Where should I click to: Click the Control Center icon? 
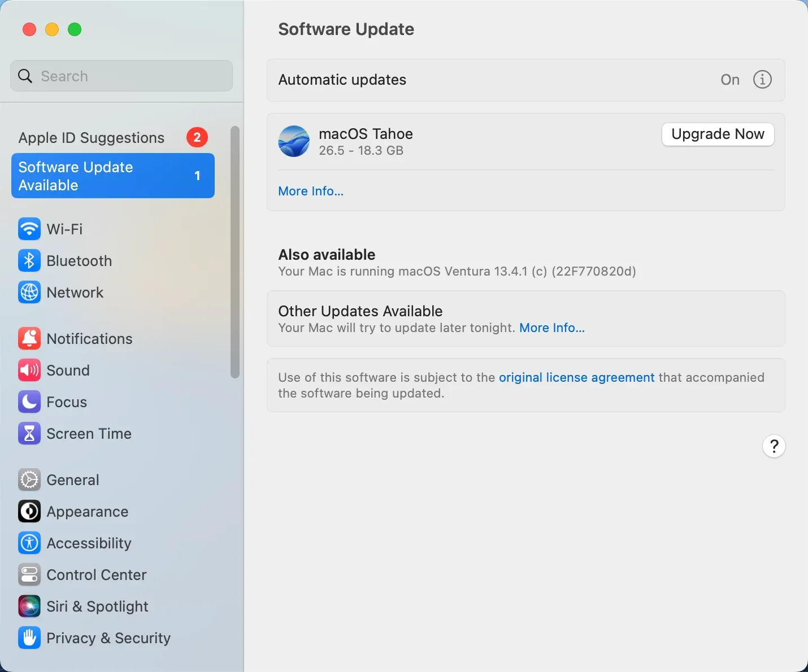29,575
